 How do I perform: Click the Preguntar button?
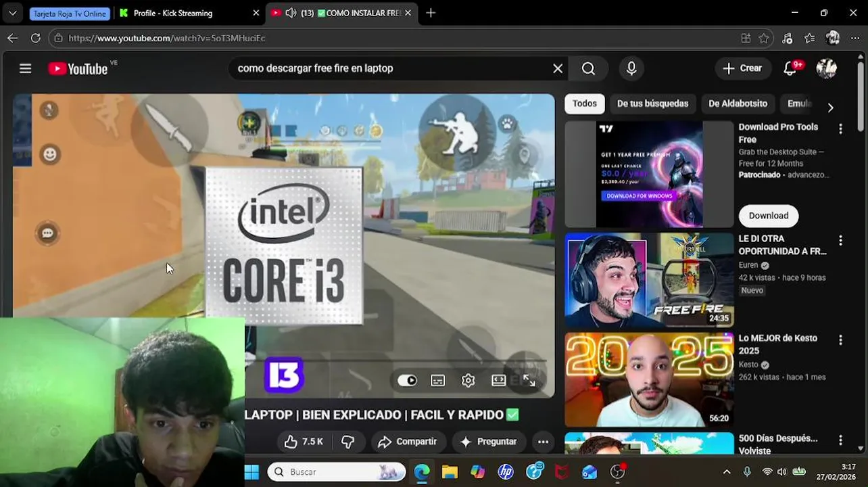pyautogui.click(x=489, y=442)
